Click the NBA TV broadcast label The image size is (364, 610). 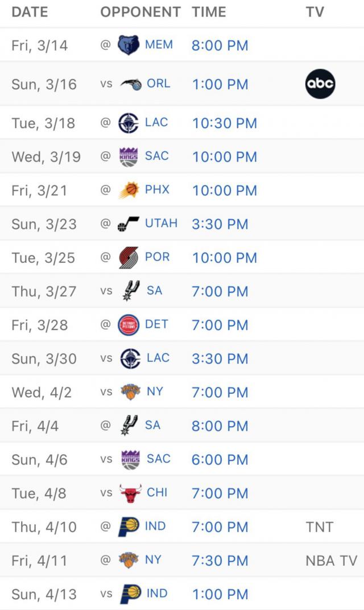tap(331, 560)
